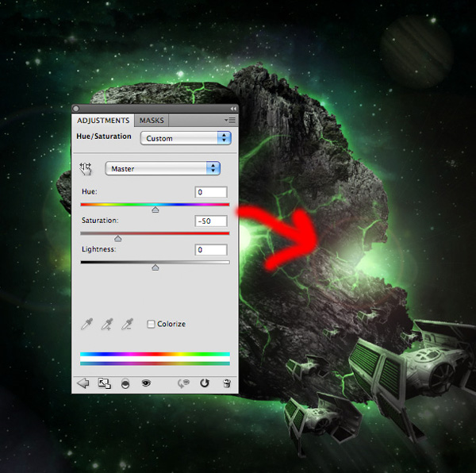This screenshot has width=476, height=473.
Task: Open the Master color range dropdown
Action: click(162, 168)
